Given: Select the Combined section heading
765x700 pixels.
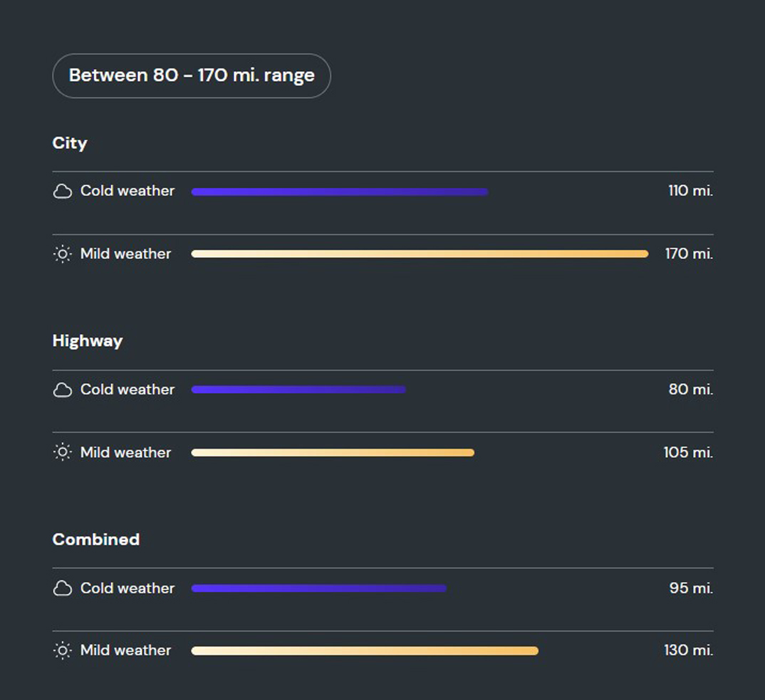Looking at the screenshot, I should coord(96,540).
